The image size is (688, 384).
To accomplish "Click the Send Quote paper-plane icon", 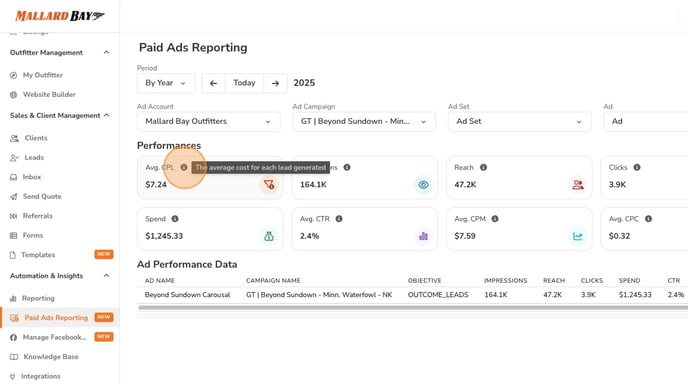I will (x=14, y=197).
